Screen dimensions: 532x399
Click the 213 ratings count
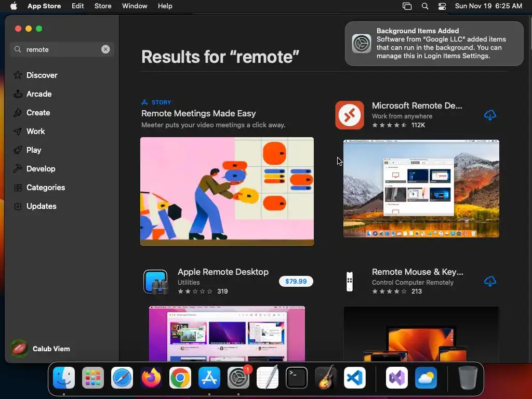(417, 291)
